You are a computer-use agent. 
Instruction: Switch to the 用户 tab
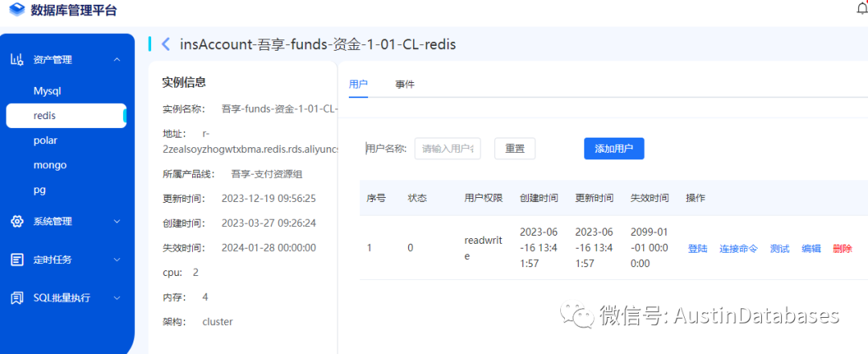(358, 84)
